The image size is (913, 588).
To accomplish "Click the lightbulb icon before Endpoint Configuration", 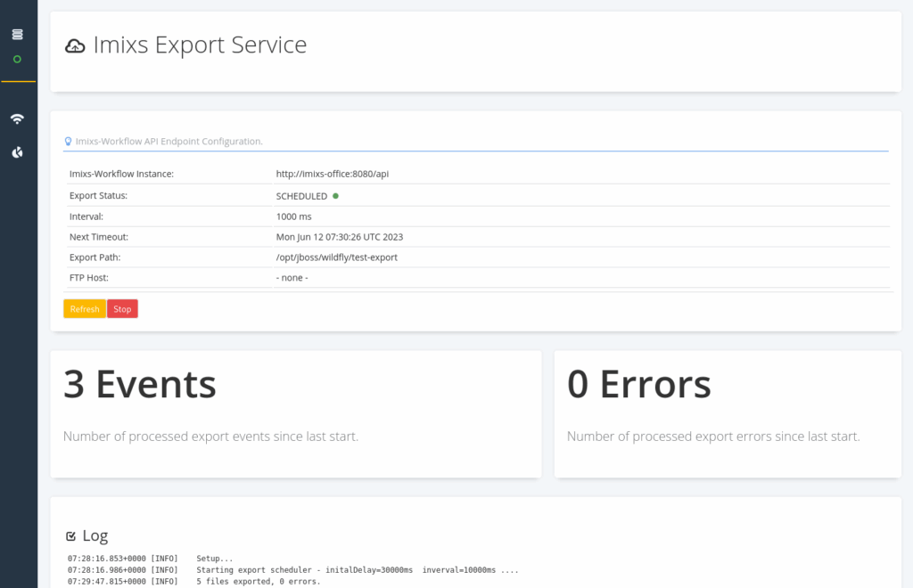I will tap(68, 142).
